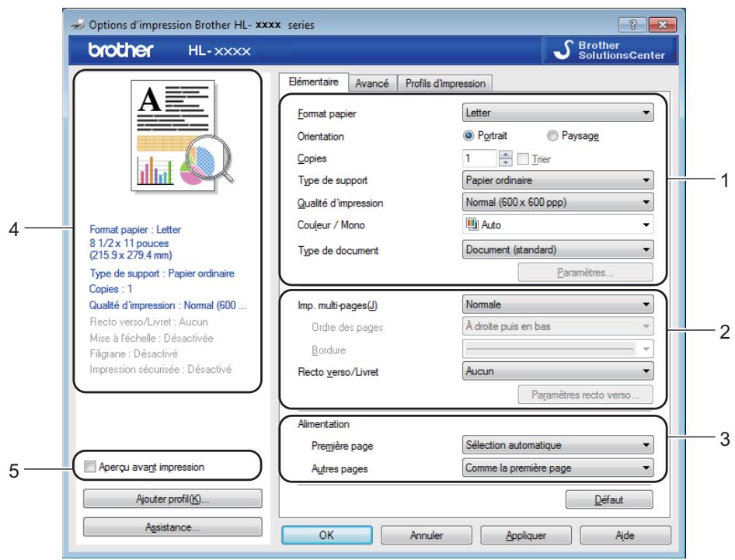Open the Autres pages source dropdown

pos(557,468)
